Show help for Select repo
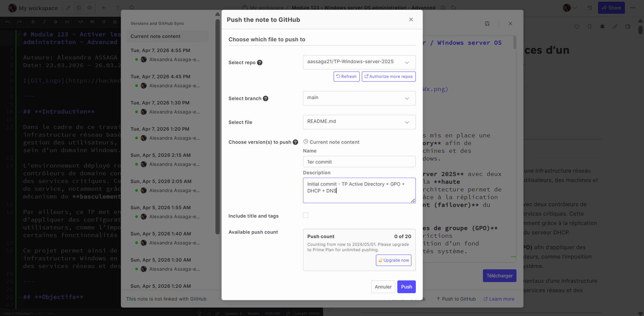Screen dimensions: 644x316 tap(260, 62)
